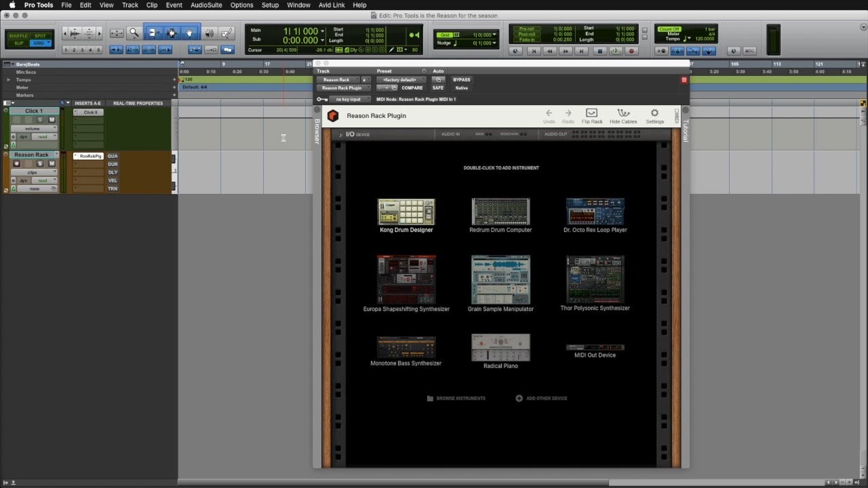Open the Avid Link menu
The image size is (868, 488).
pyautogui.click(x=330, y=5)
